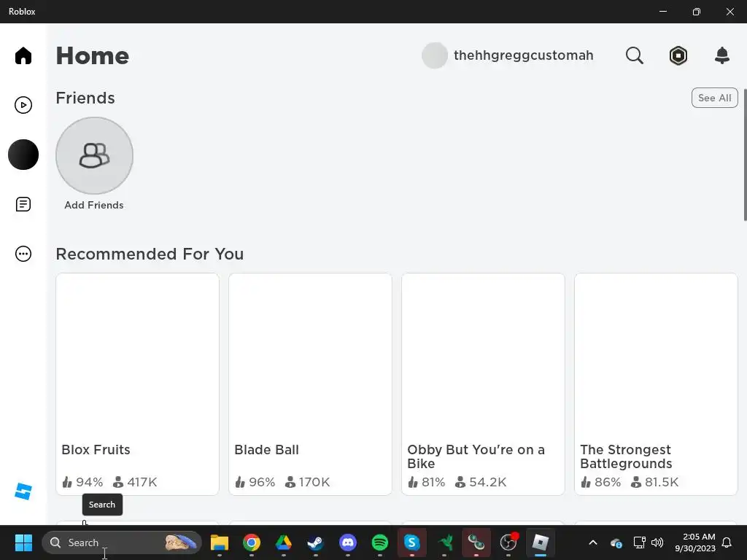This screenshot has width=747, height=560.
Task: Click the See All friends button
Action: pos(714,98)
